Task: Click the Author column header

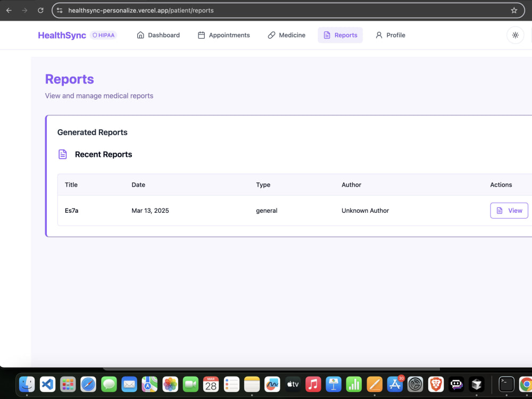Action: coord(352,185)
